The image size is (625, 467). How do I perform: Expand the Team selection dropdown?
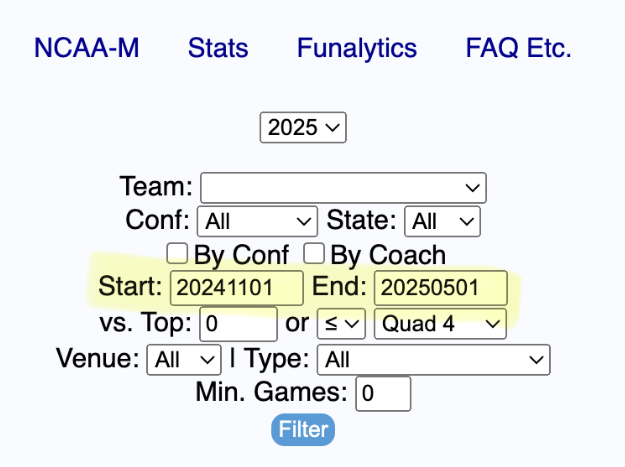(x=343, y=187)
